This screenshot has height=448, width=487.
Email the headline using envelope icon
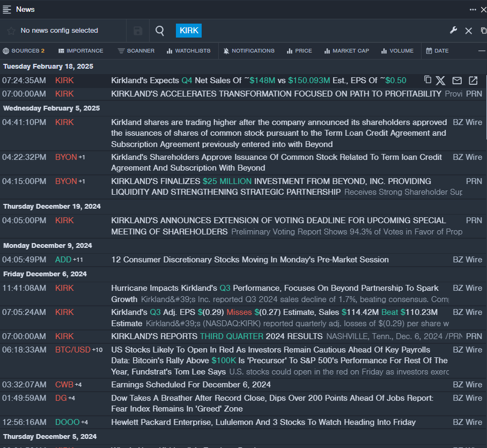click(457, 80)
